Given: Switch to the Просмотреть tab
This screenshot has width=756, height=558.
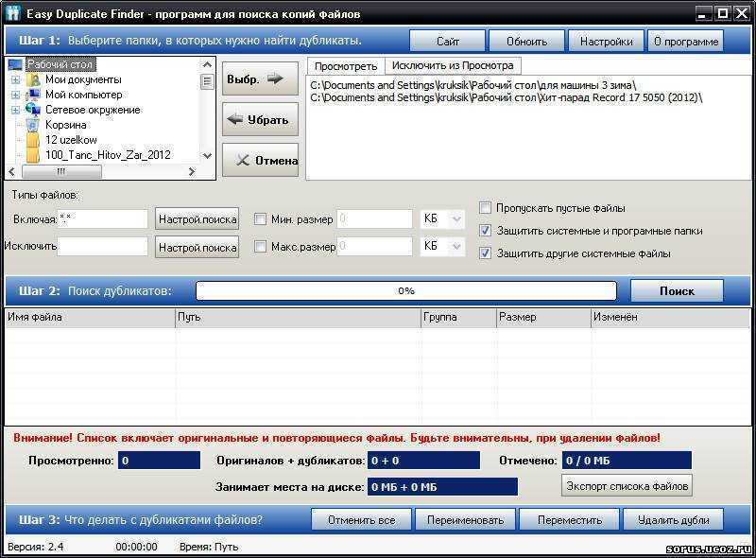Looking at the screenshot, I should coord(346,66).
